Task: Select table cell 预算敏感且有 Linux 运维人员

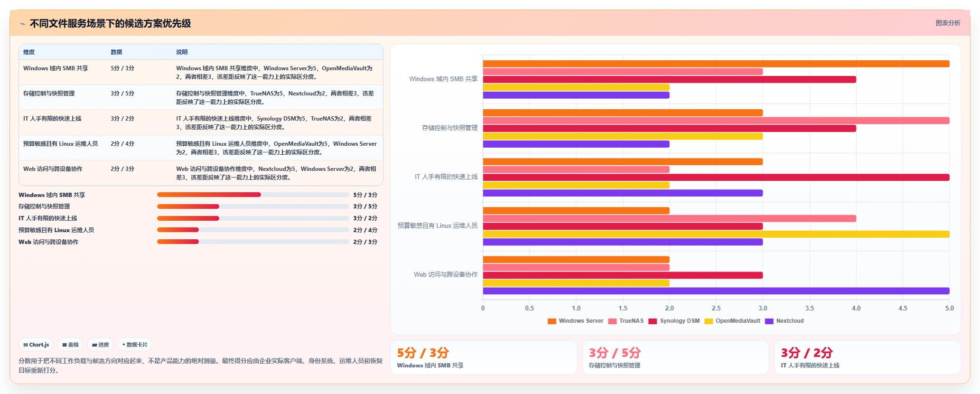Action: click(60, 144)
